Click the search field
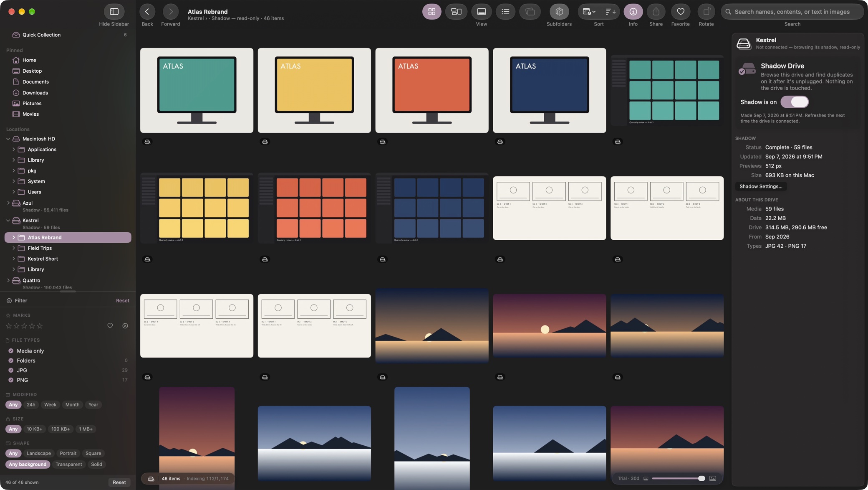This screenshot has width=868, height=490. pos(792,12)
